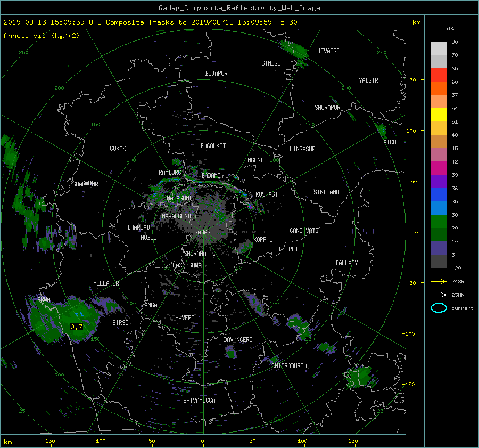This screenshot has width=479, height=448.
Task: Click the SHIVAMOGGA city label
Action: pyautogui.click(x=199, y=401)
